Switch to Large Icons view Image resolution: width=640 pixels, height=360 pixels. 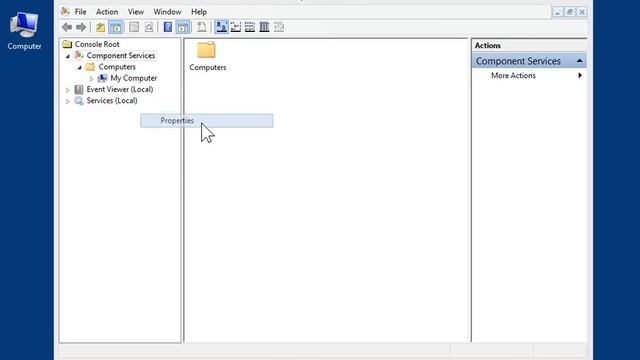tap(221, 27)
